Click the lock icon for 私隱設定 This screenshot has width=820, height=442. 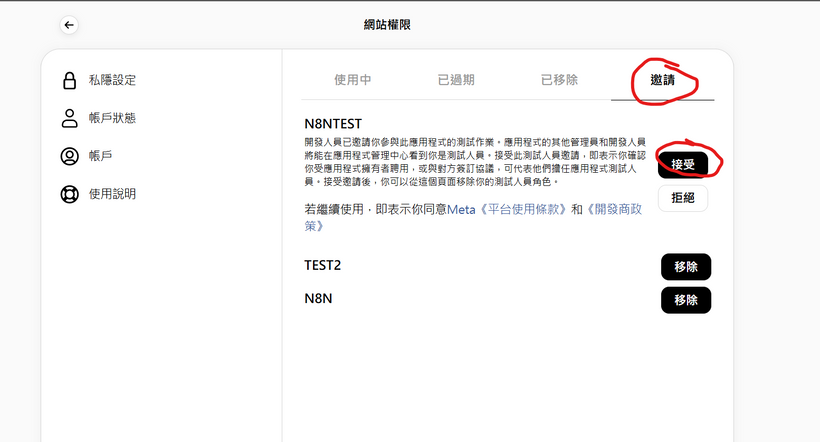pyautogui.click(x=69, y=80)
